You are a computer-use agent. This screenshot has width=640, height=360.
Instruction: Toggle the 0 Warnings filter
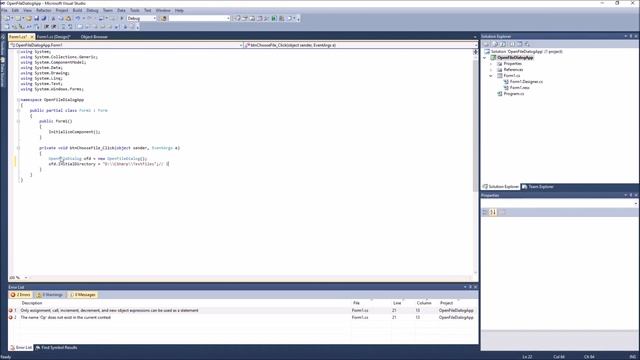pyautogui.click(x=50, y=295)
